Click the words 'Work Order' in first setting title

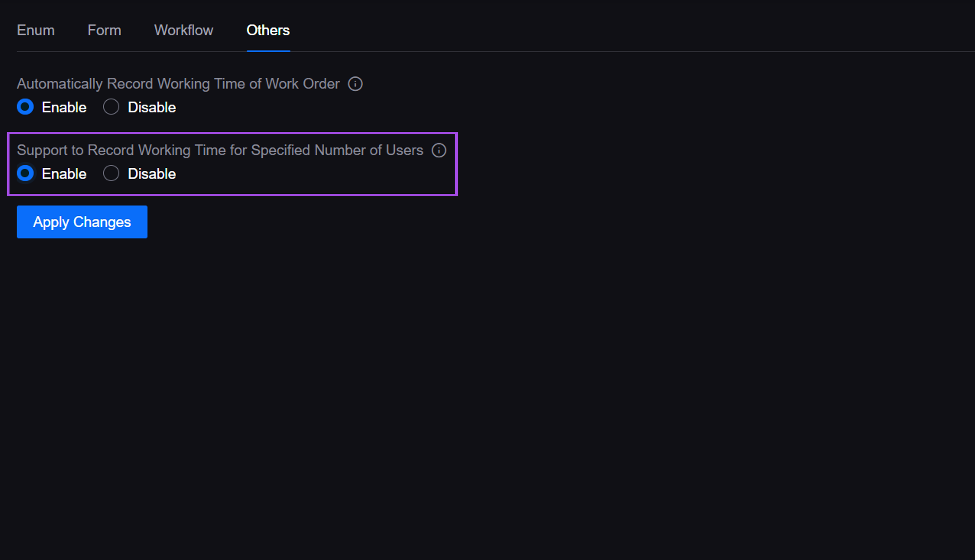tap(302, 84)
